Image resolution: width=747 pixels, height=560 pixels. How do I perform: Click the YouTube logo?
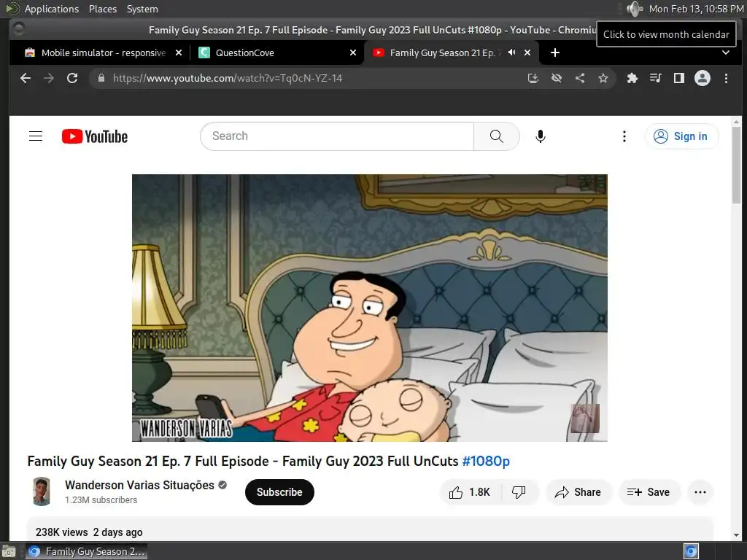pos(95,136)
